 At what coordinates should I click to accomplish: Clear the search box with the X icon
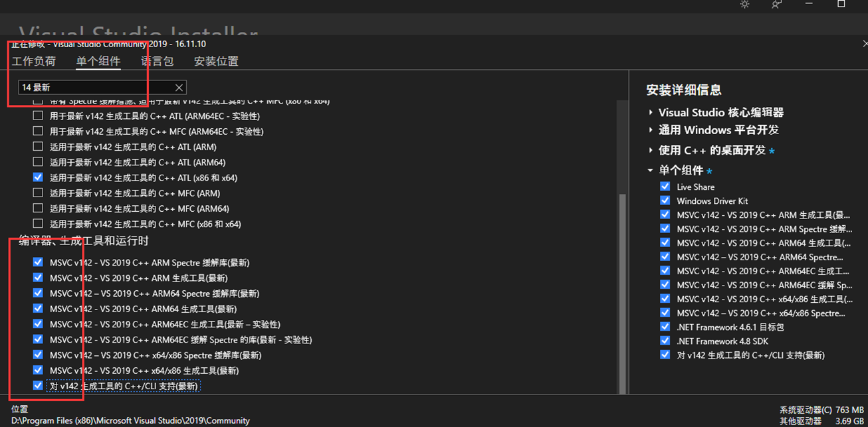179,87
